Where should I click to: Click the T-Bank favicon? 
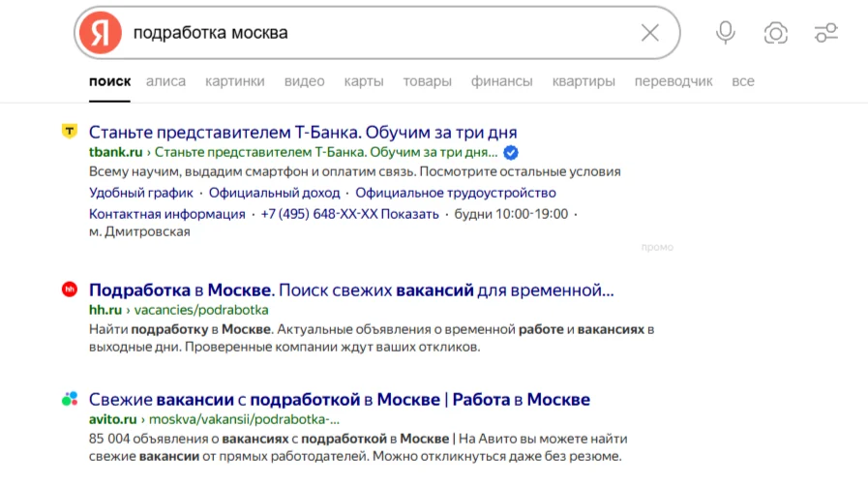click(x=70, y=132)
